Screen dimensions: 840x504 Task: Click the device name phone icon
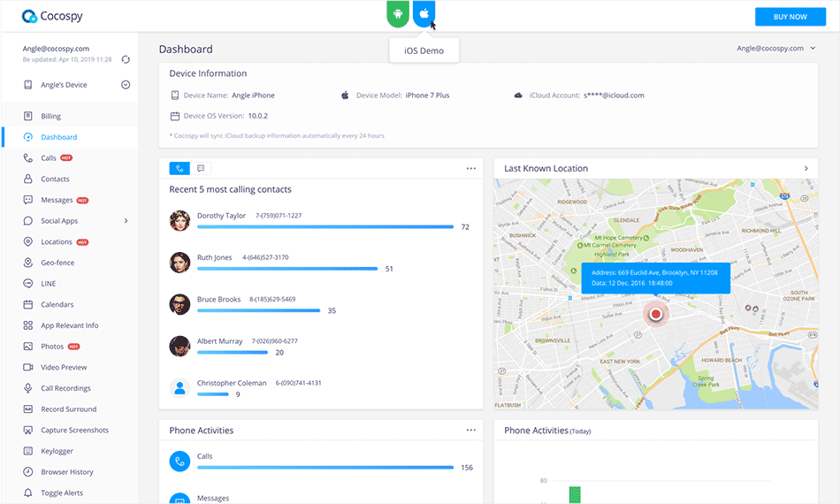point(175,95)
